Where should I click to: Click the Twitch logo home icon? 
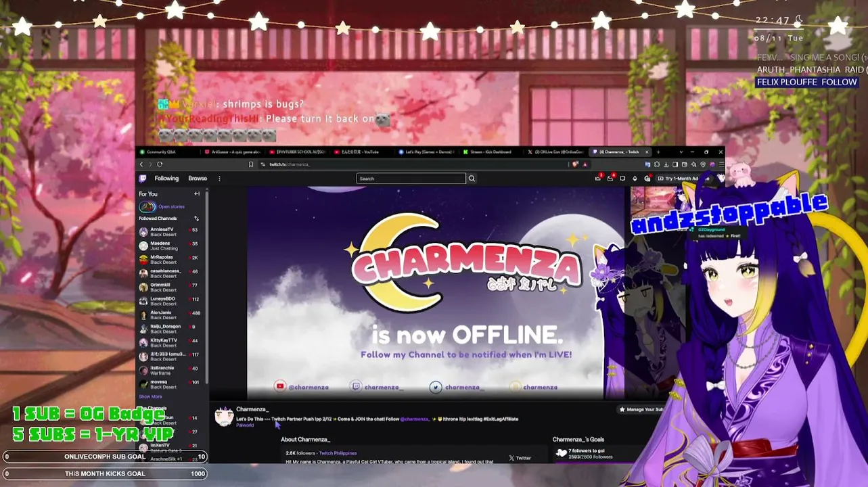click(143, 179)
